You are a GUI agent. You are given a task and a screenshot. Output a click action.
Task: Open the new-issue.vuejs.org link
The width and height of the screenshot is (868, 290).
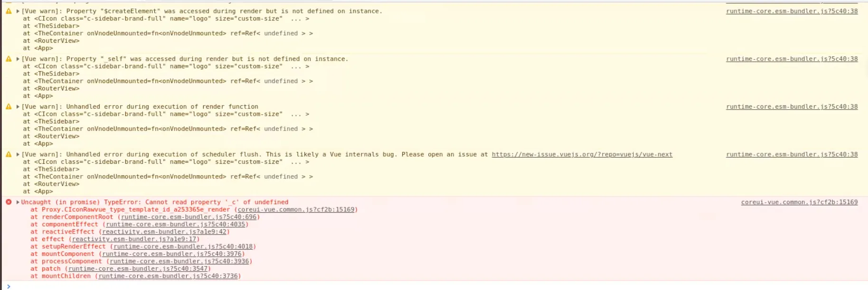click(x=582, y=154)
